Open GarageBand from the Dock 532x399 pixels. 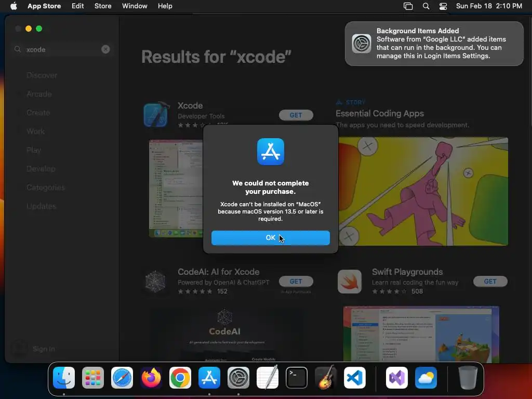point(326,377)
